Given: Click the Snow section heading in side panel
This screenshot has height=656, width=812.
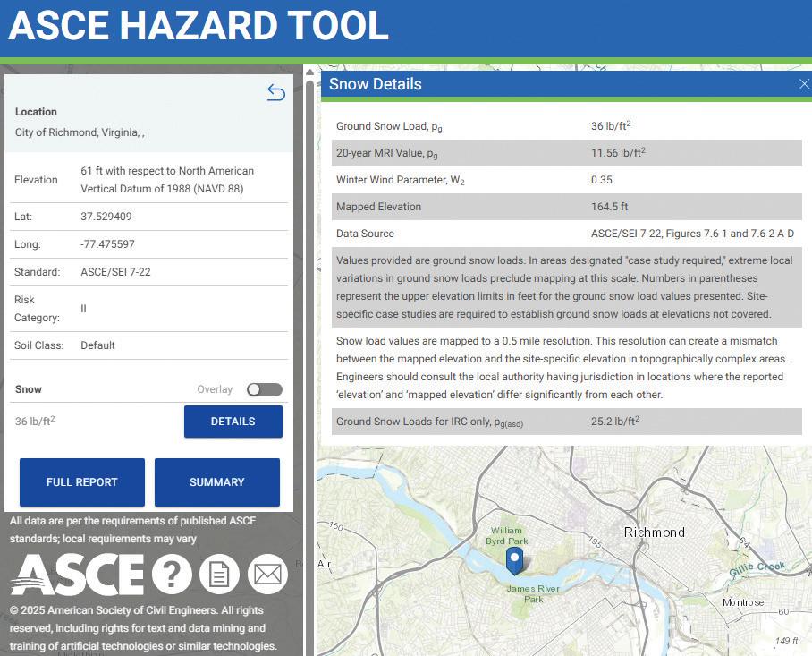Looking at the screenshot, I should click(x=29, y=389).
